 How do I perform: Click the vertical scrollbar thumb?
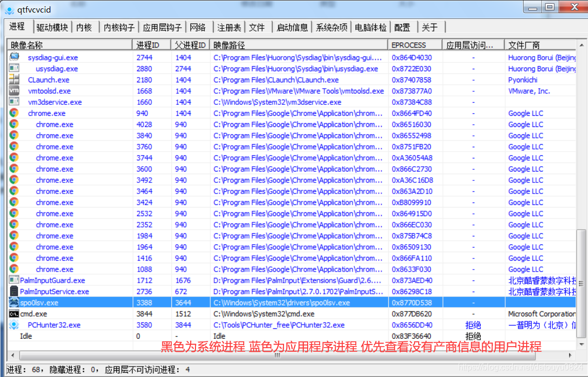click(x=581, y=284)
